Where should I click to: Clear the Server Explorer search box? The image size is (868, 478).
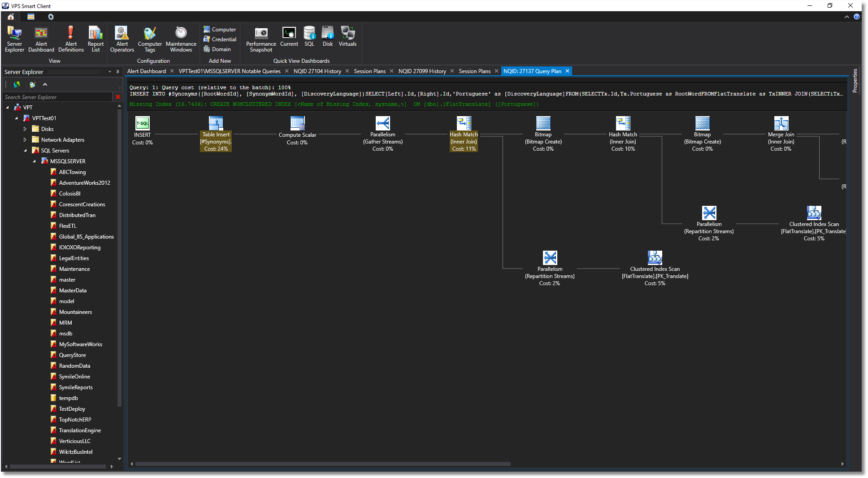point(118,97)
